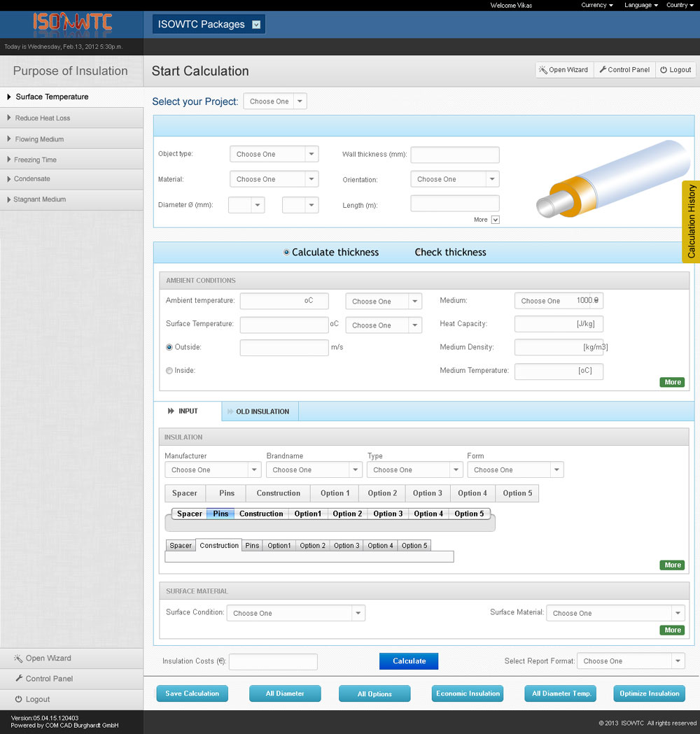The image size is (700, 734).
Task: Open the ISOWTC Packages dropdown arrow
Action: 256,24
